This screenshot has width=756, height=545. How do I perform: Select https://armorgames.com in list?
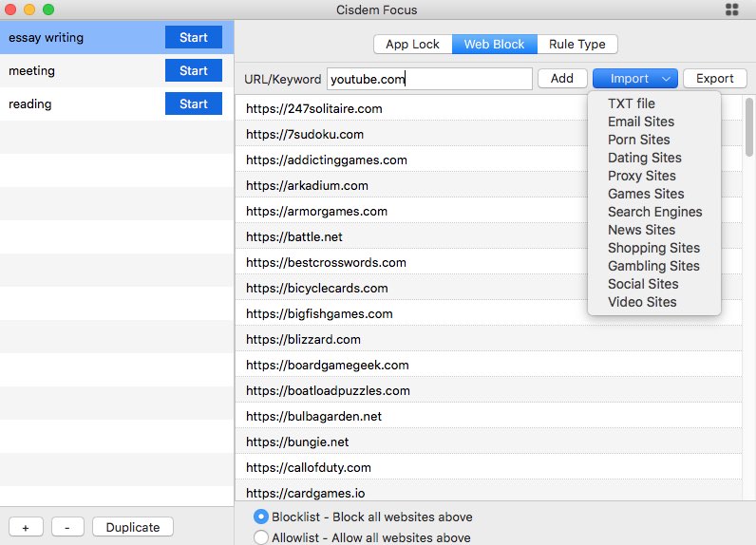tap(488, 211)
